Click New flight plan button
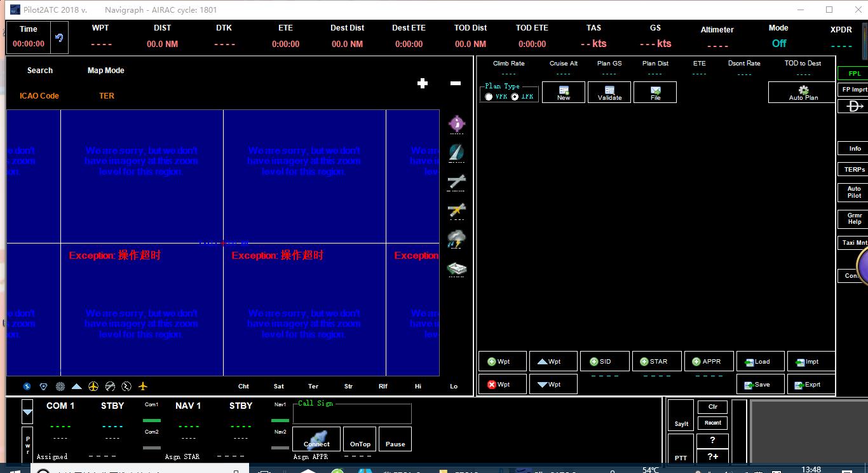 click(x=564, y=92)
